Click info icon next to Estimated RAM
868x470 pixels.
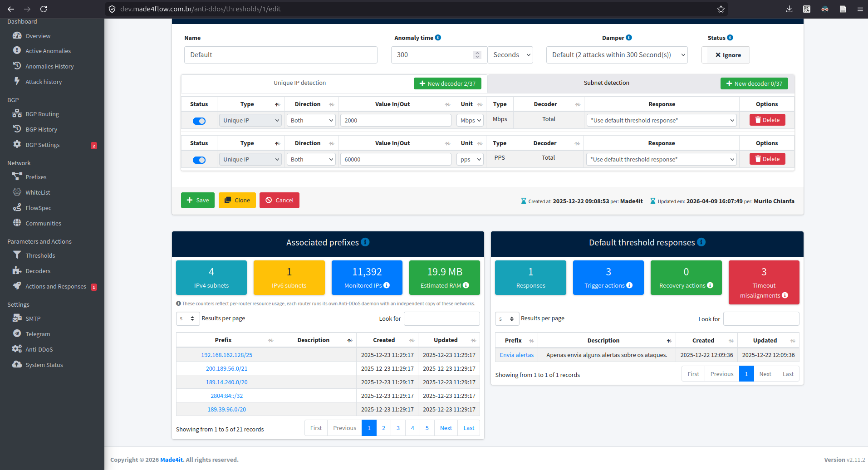466,285
